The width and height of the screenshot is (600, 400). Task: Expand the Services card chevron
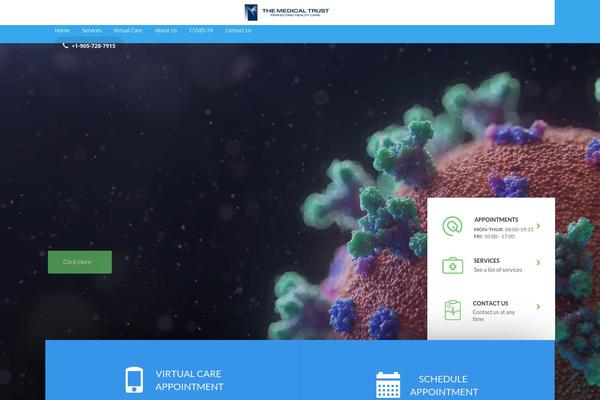(538, 263)
